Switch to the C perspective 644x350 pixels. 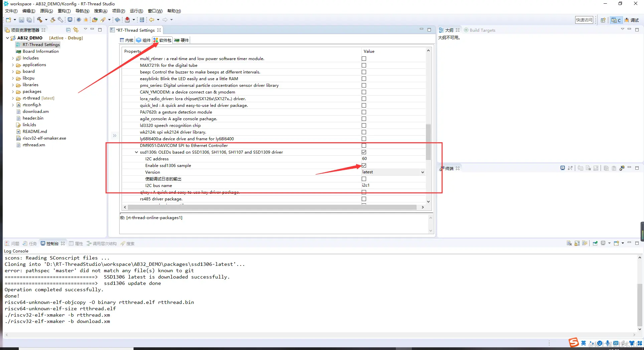click(616, 20)
